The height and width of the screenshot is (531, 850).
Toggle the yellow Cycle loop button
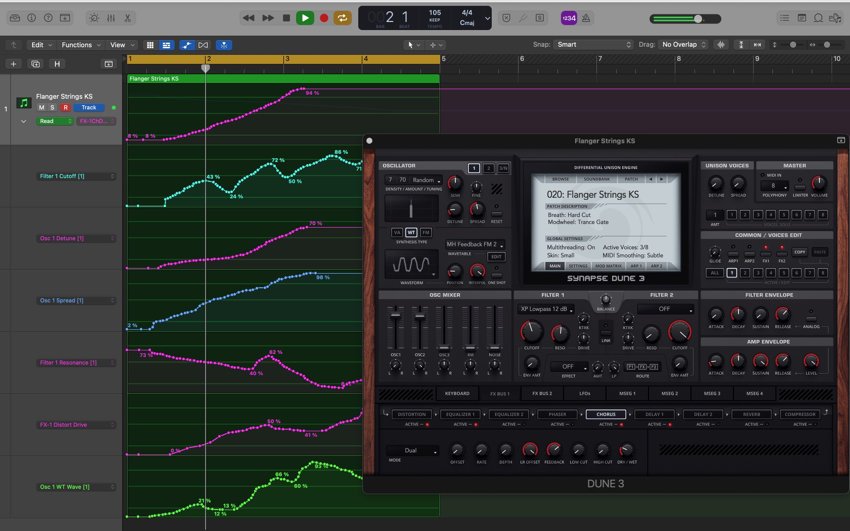342,18
